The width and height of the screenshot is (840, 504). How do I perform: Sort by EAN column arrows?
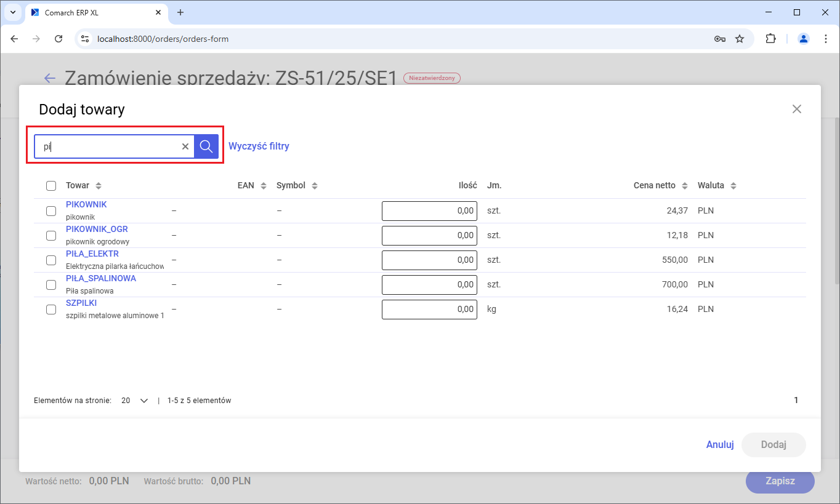pyautogui.click(x=264, y=186)
